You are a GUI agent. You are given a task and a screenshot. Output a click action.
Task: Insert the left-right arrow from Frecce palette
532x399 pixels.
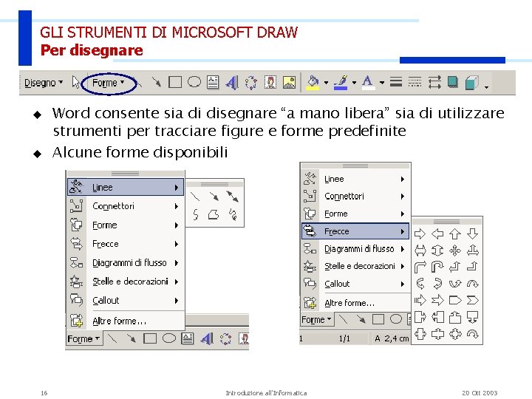pos(420,250)
